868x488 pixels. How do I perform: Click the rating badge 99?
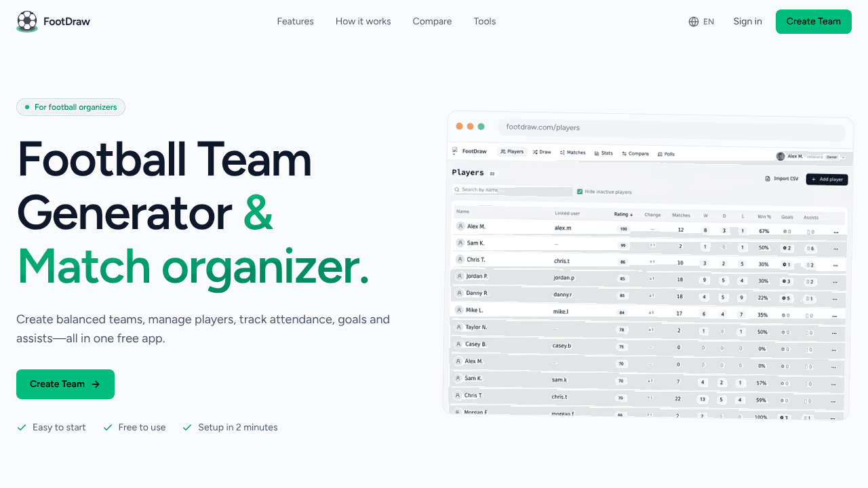623,245
